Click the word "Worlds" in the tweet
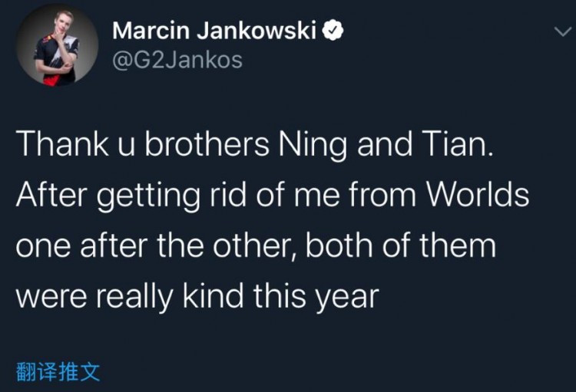 [x=478, y=195]
